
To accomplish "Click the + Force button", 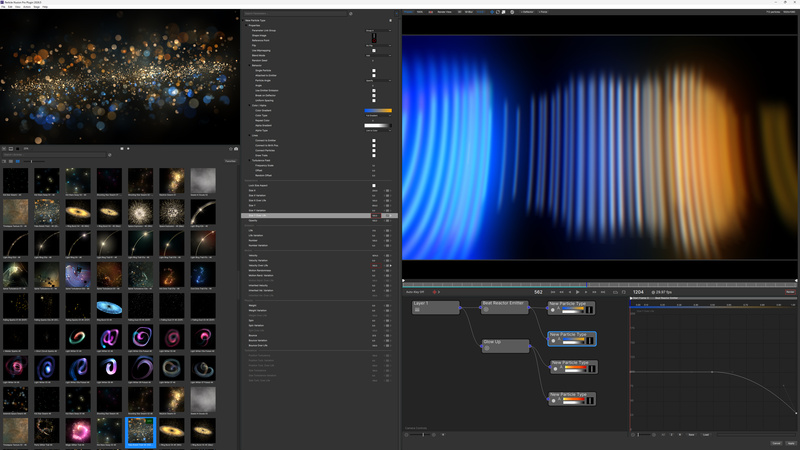I will pyautogui.click(x=543, y=12).
